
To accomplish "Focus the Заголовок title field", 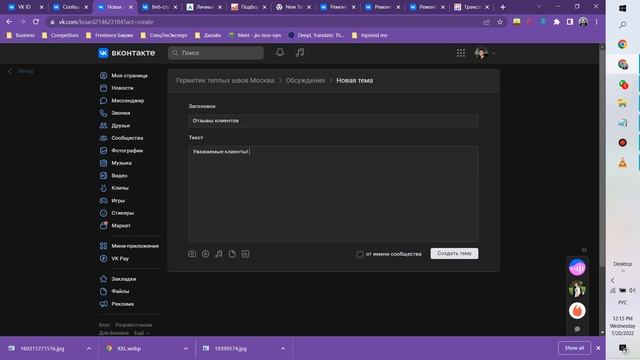I will click(x=333, y=121).
